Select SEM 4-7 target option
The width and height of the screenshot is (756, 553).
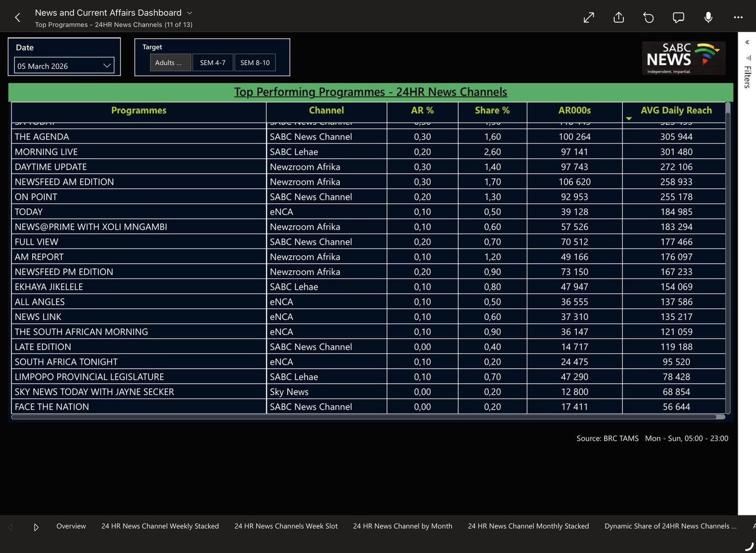(x=213, y=62)
